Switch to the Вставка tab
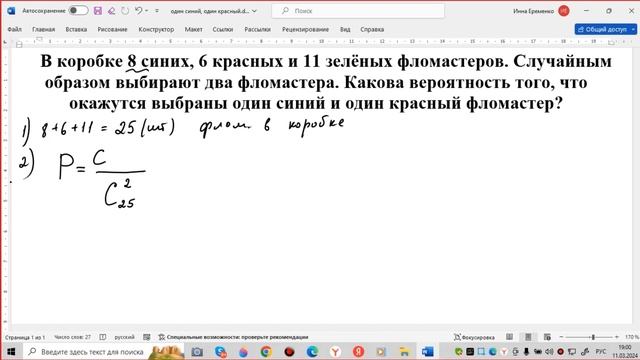Screen dimensions: 640x360 76,29
